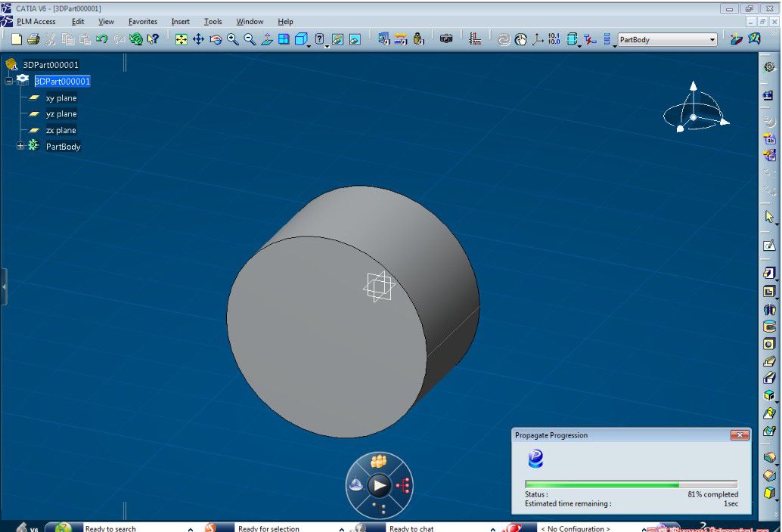Image resolution: width=782 pixels, height=532 pixels.
Task: Click the Measure Between icon
Action: (401, 39)
